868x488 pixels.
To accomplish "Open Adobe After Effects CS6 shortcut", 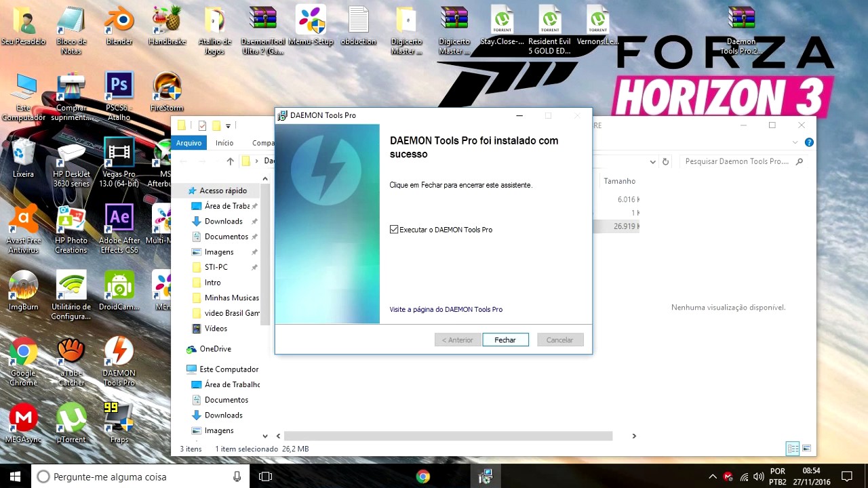I will click(119, 228).
